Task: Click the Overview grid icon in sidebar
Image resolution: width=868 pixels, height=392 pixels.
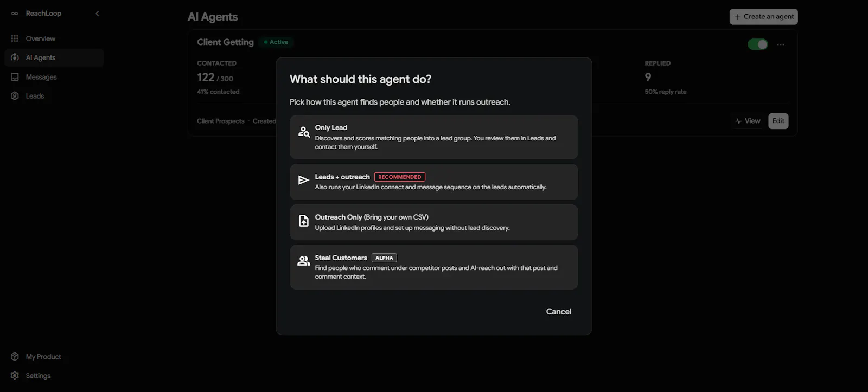Action: pyautogui.click(x=15, y=38)
